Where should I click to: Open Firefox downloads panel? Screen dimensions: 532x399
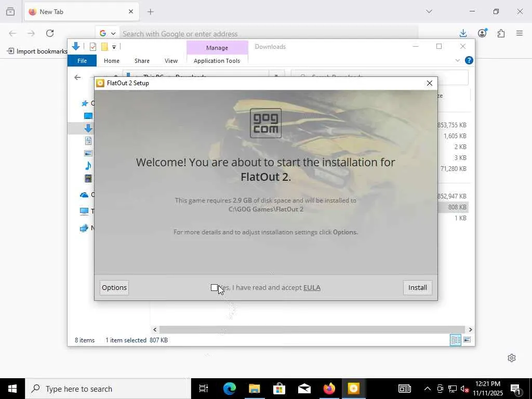click(x=463, y=33)
